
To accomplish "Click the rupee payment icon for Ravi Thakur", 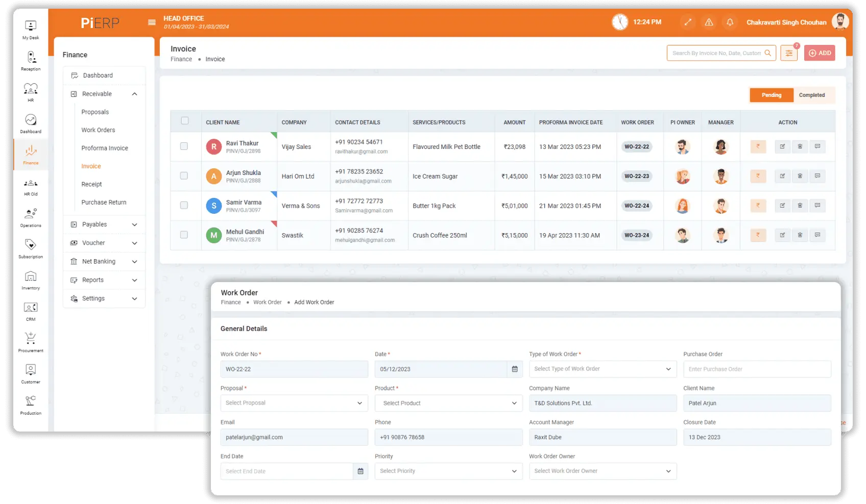I will click(758, 146).
